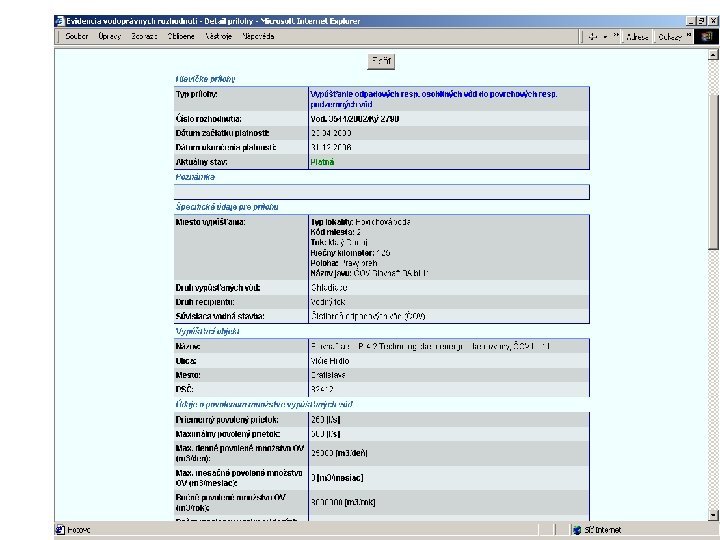Open the Úpravy menu
The width and height of the screenshot is (720, 540).
tap(110, 36)
